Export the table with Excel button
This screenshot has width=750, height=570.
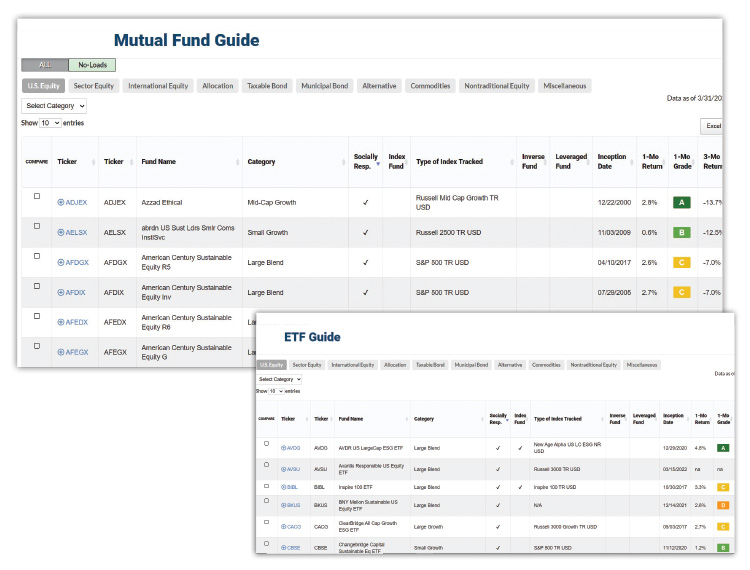(712, 126)
